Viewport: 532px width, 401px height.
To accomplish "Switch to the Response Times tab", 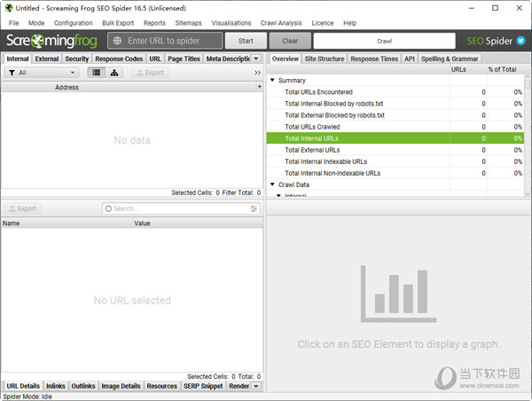I will point(374,59).
